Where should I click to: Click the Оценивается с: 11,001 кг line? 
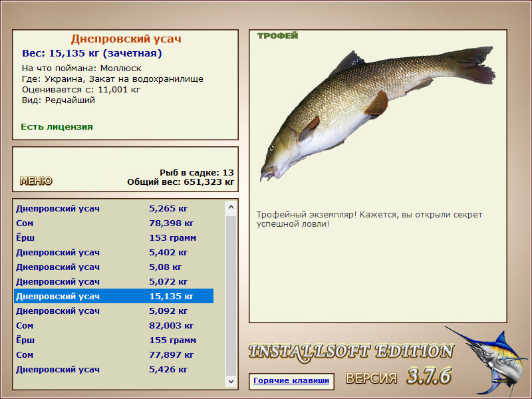coord(81,90)
